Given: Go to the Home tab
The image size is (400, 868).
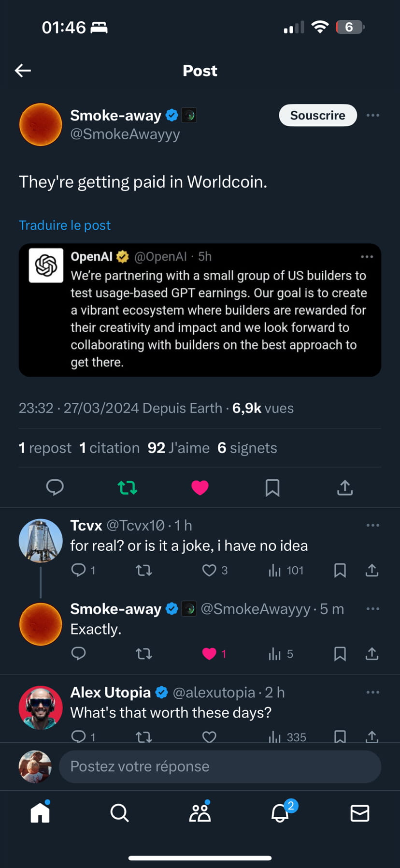Looking at the screenshot, I should click(40, 813).
